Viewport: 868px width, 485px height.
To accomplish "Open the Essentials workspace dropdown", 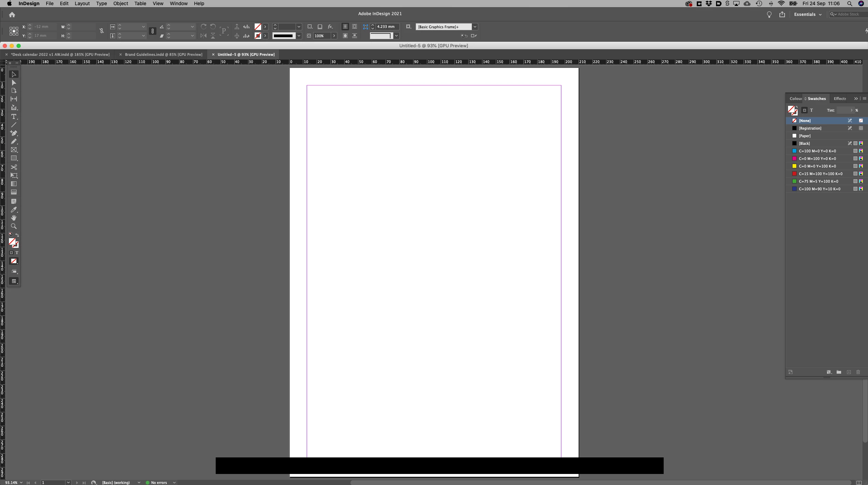I will pos(808,14).
